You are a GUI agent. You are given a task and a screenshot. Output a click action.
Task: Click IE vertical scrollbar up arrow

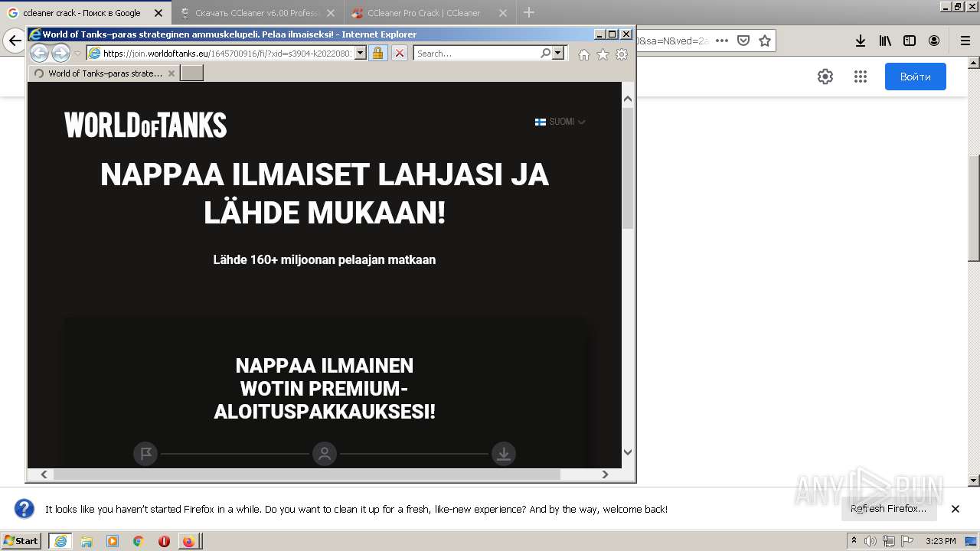tap(628, 99)
